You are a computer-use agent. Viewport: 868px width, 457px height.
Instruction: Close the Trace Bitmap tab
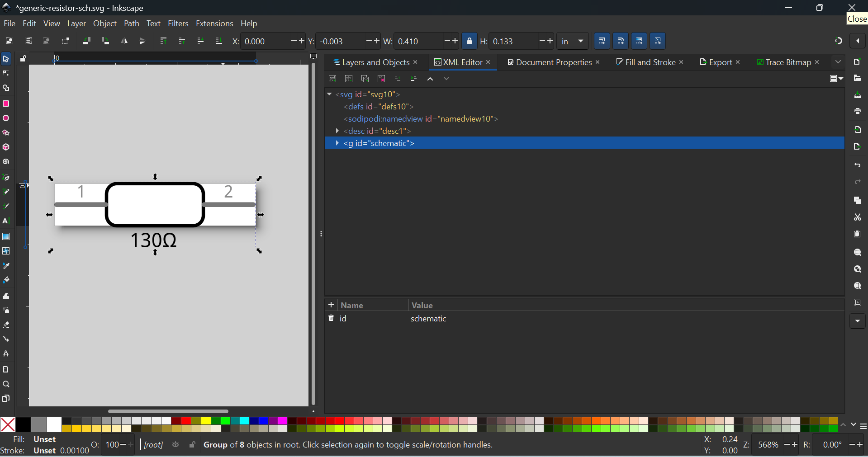[817, 62]
